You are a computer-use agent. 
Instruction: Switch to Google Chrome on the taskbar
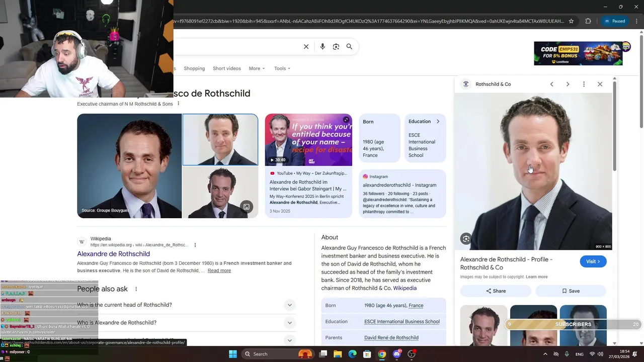click(382, 354)
